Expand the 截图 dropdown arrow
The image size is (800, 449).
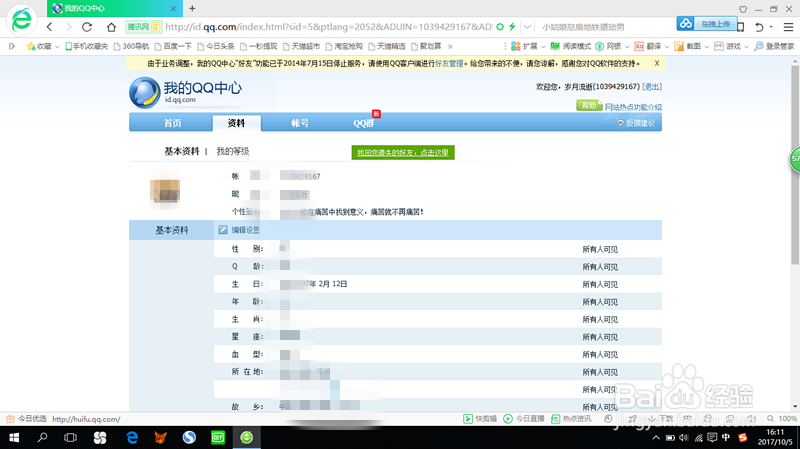click(x=707, y=47)
